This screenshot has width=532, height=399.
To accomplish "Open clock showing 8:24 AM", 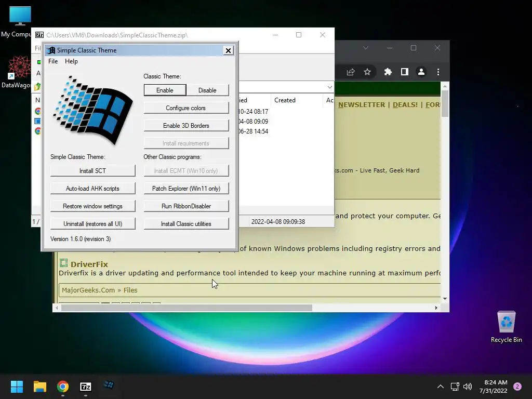I will pyautogui.click(x=494, y=387).
